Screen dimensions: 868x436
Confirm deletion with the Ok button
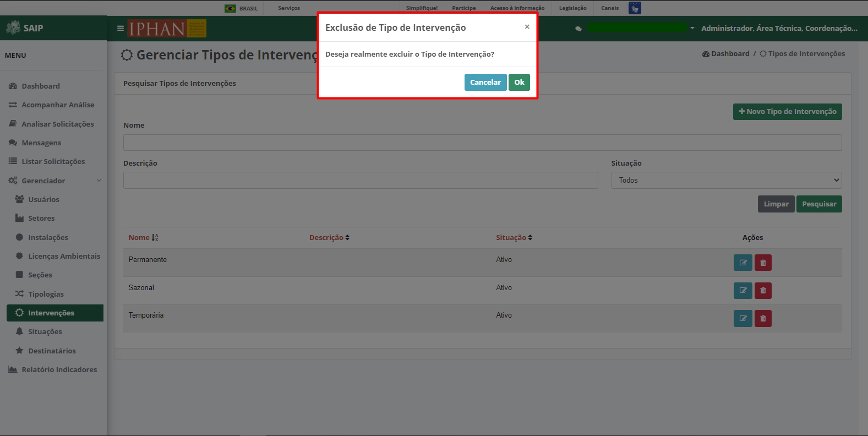519,82
